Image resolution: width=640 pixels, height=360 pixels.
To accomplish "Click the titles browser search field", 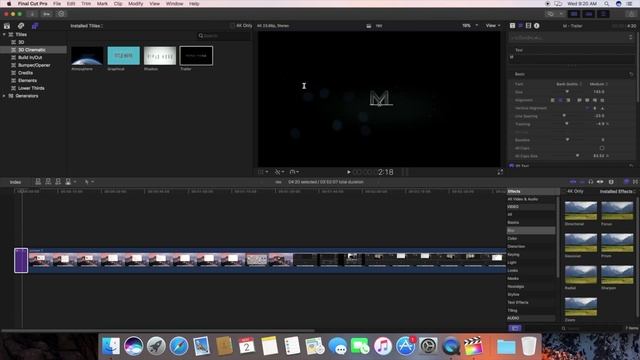I will 223,36.
